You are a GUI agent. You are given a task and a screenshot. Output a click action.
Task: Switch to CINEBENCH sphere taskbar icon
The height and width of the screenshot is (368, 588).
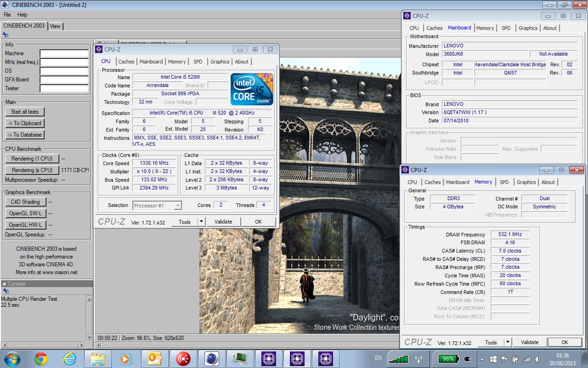(212, 359)
